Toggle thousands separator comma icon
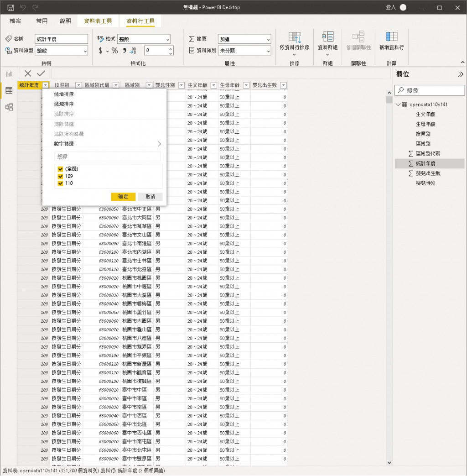The image size is (467, 476). 125,50
